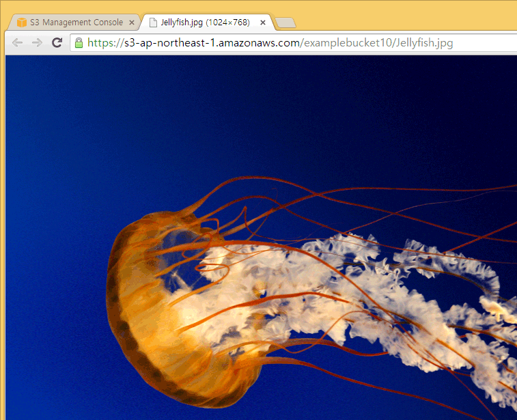Click the browser Forward arrow button
The image size is (517, 420).
38,43
